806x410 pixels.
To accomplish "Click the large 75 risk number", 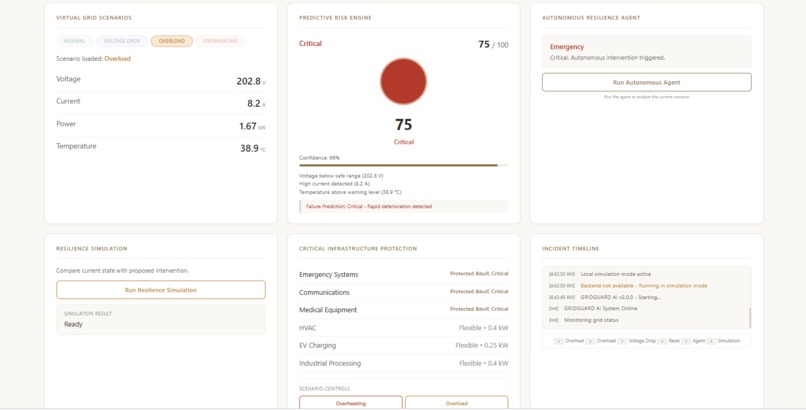I will tap(404, 124).
